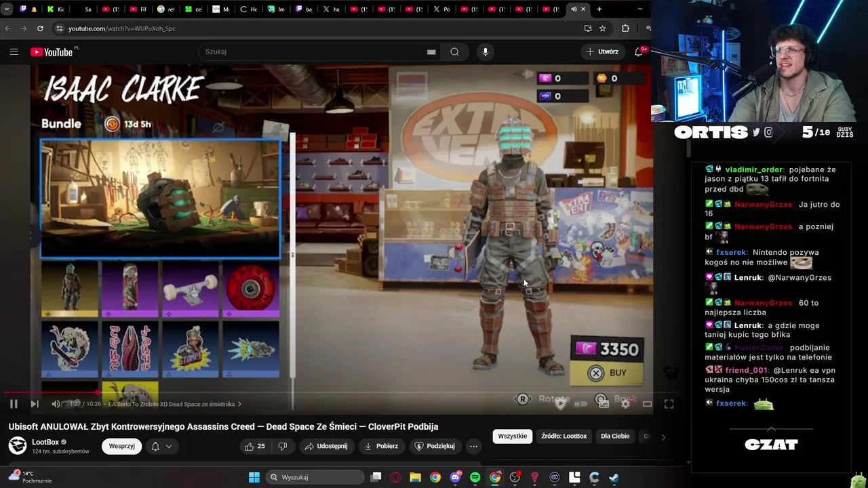Expand chapter list EA Serio To Zrobiło
868x488 pixels.
click(x=175, y=404)
